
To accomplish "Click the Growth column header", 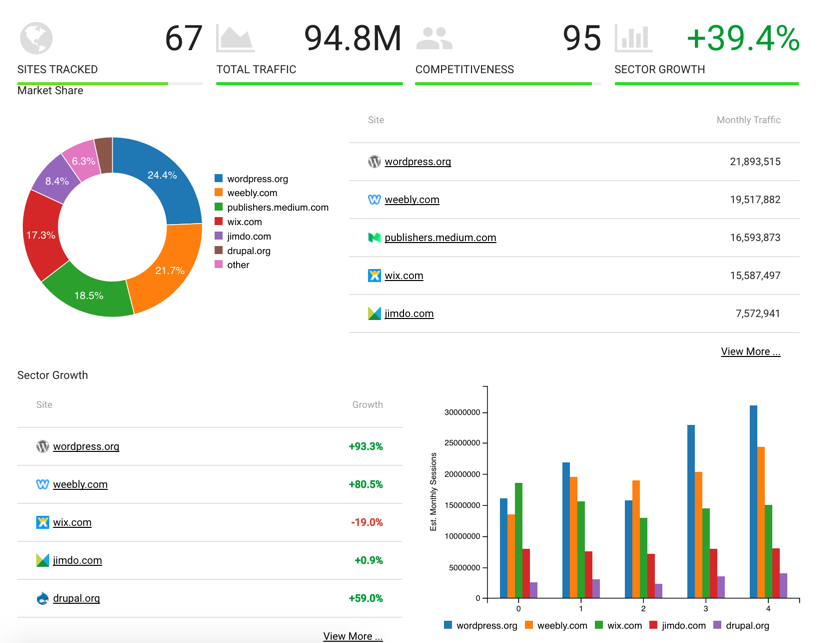I will click(x=367, y=405).
